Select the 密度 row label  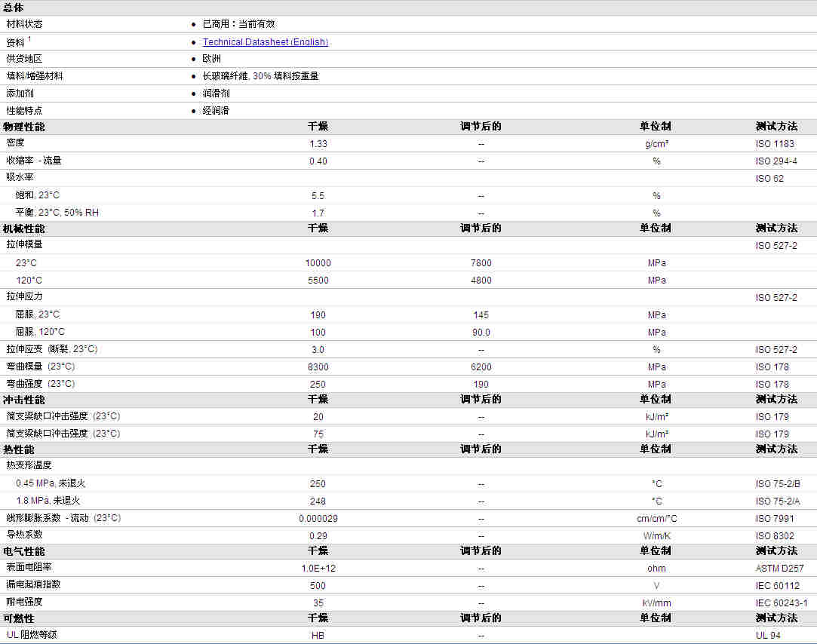[16, 143]
